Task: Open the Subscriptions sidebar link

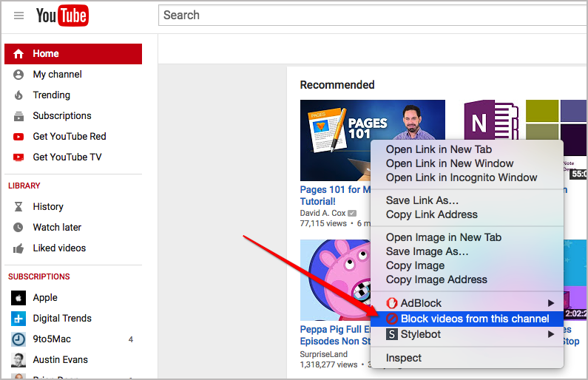Action: coord(62,116)
